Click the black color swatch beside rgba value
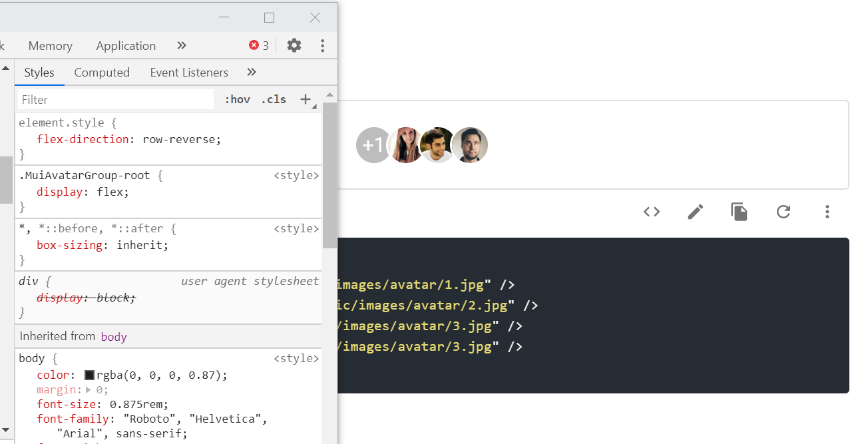The image size is (868, 444). [x=90, y=374]
